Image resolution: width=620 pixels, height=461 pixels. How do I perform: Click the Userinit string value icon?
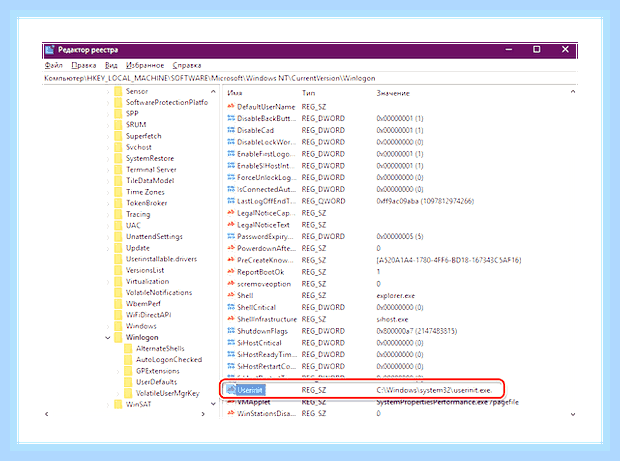coord(231,390)
